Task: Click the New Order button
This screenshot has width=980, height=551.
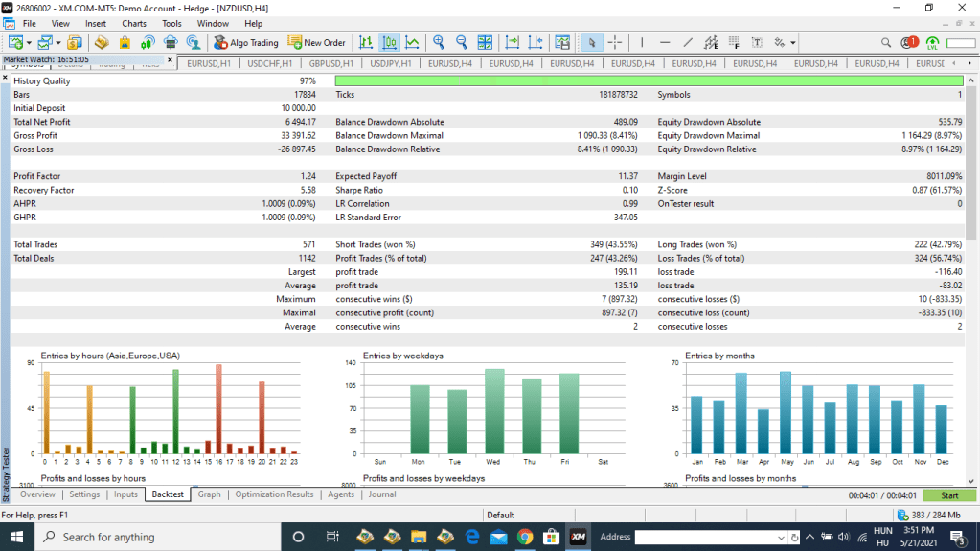Action: (317, 42)
